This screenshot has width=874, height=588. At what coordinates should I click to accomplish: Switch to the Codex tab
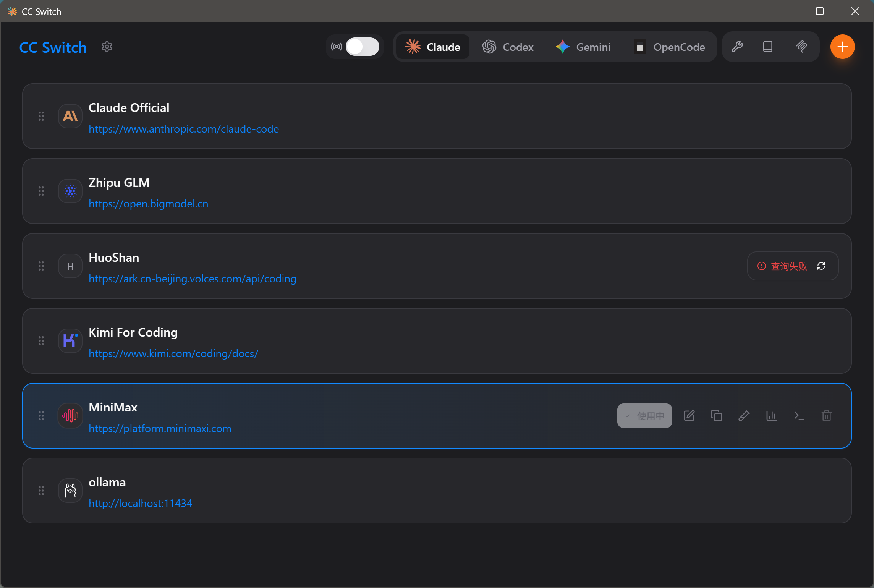coord(508,47)
